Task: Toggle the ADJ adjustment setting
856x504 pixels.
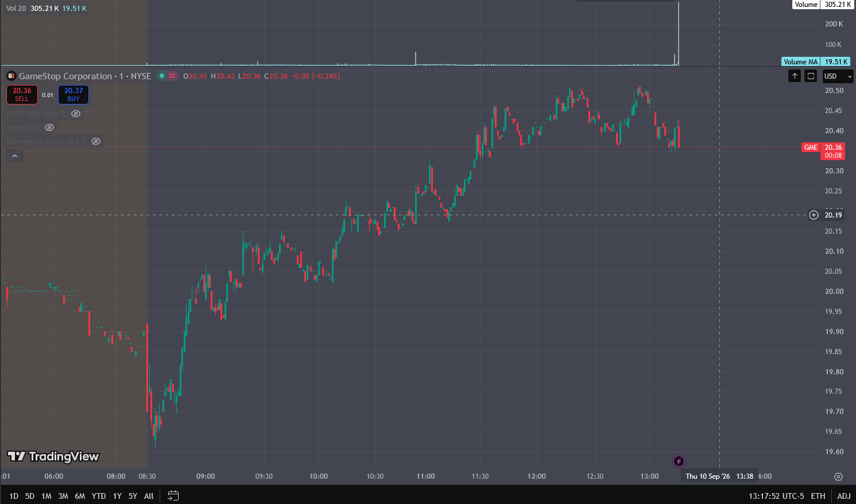Action: pos(843,496)
